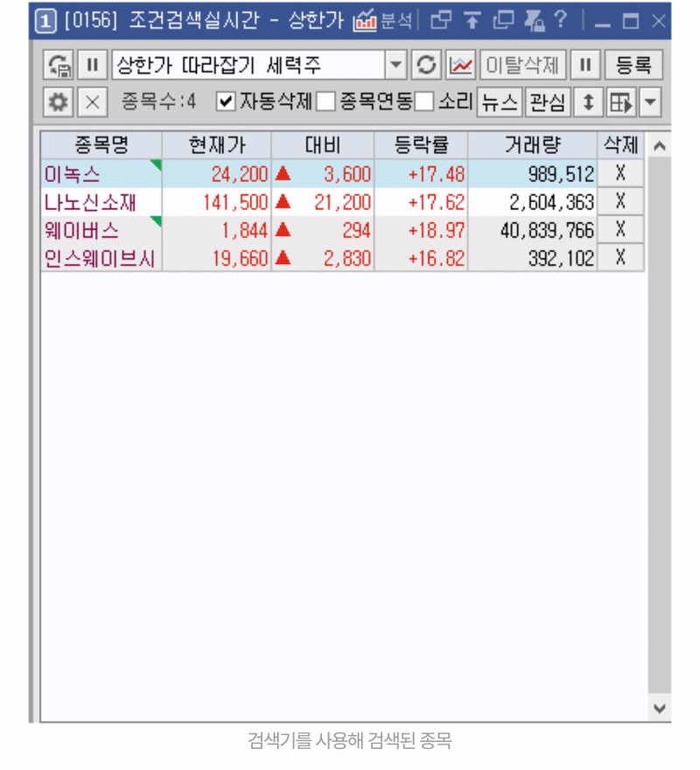Uncheck the 자동삭제 checkbox
This screenshot has width=700, height=770.
pos(226,102)
